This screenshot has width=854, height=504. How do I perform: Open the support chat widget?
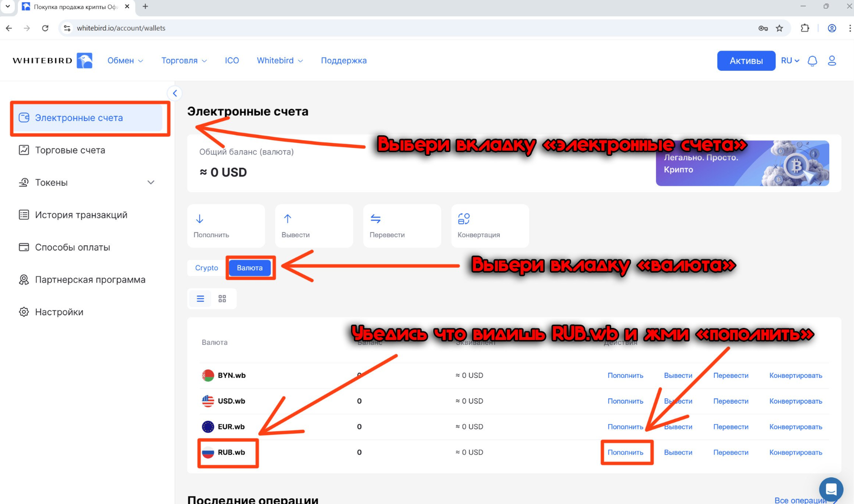[x=831, y=489]
